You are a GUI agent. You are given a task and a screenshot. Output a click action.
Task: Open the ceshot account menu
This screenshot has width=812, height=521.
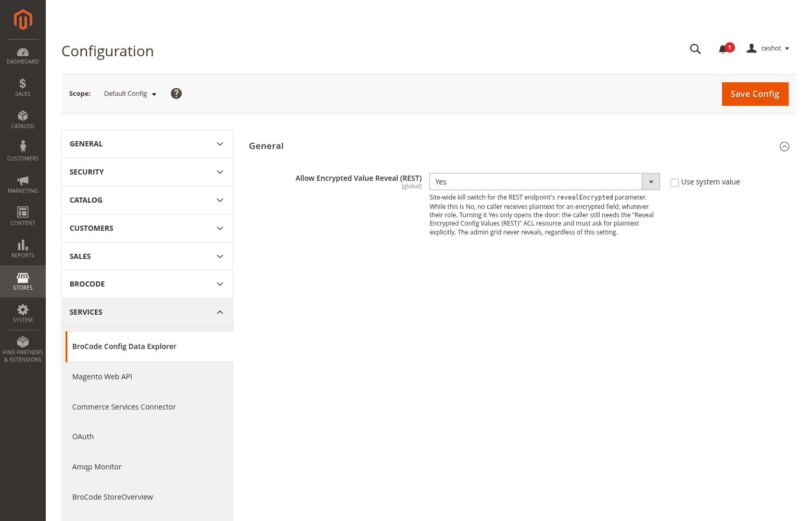click(768, 48)
